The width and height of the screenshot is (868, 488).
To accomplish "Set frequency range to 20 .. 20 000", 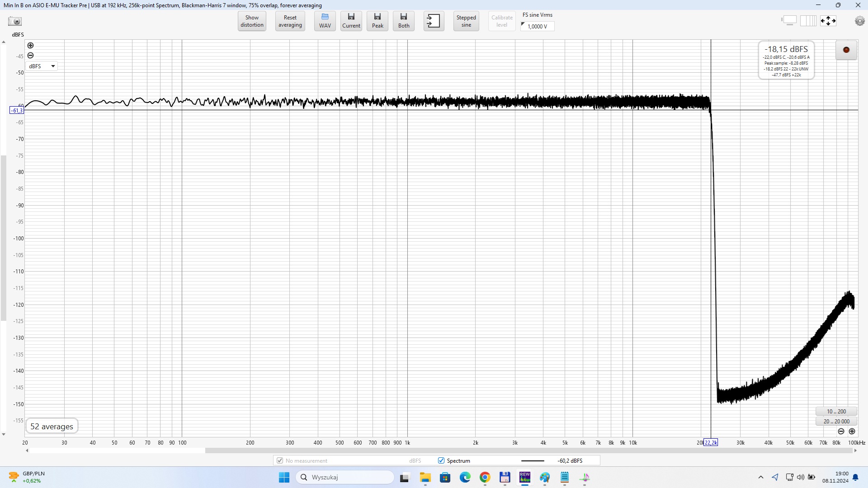I will click(836, 421).
